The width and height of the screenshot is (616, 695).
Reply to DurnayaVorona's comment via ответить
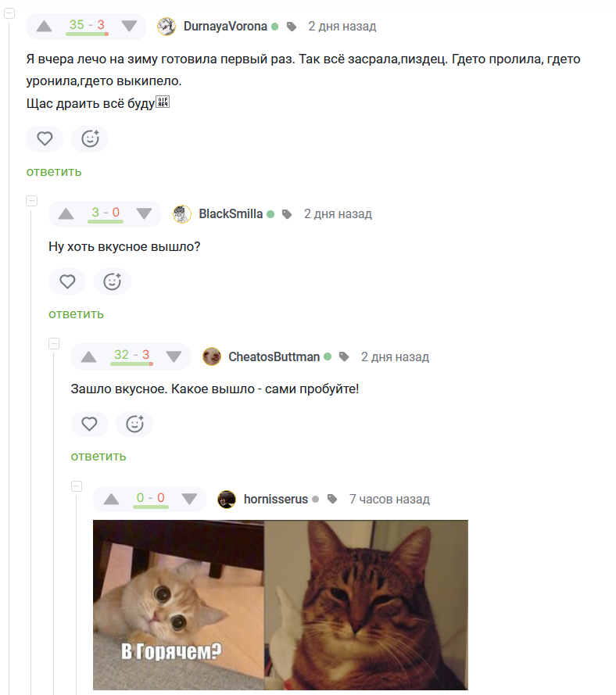pyautogui.click(x=54, y=171)
